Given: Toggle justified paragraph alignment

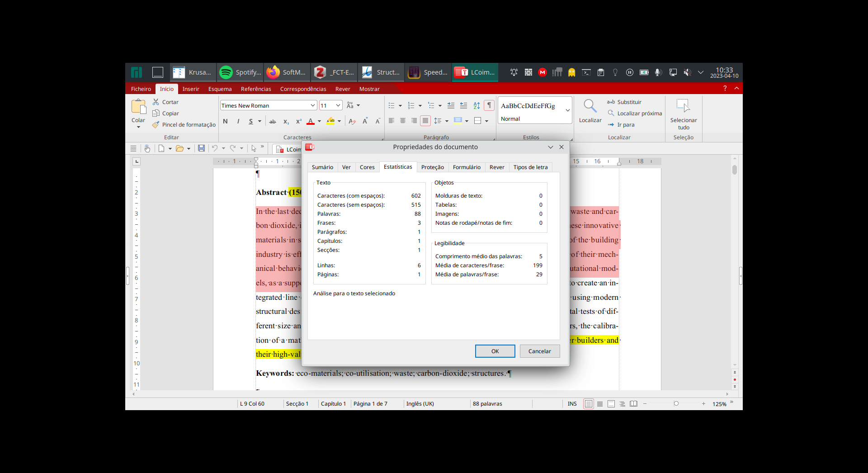Looking at the screenshot, I should (425, 121).
